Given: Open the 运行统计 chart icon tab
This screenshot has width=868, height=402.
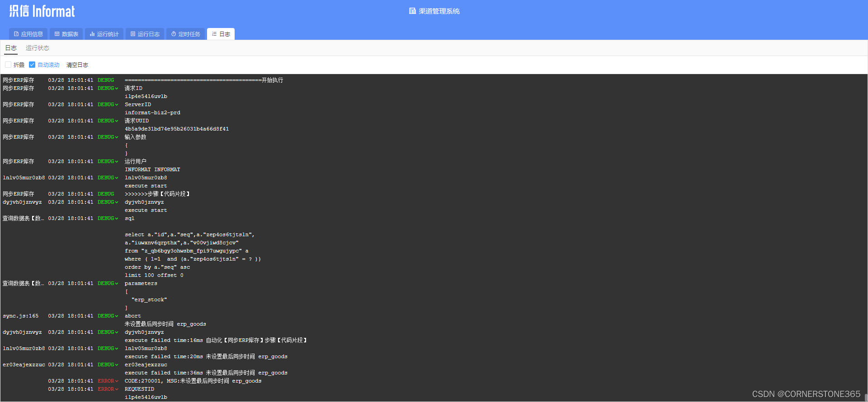Looking at the screenshot, I should 92,34.
